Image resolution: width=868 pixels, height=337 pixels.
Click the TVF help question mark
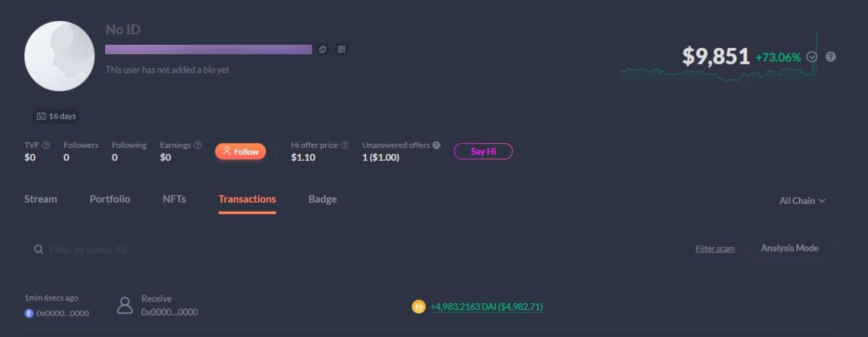46,145
